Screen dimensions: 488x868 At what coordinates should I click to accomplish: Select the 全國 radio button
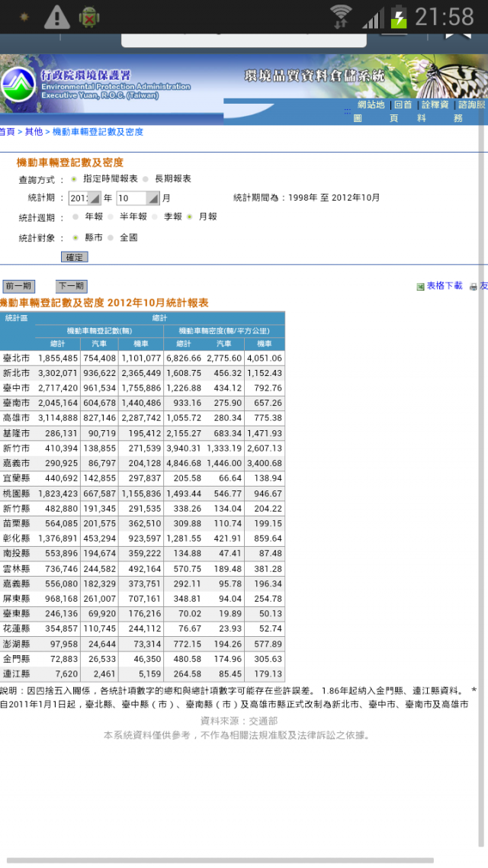click(x=111, y=238)
